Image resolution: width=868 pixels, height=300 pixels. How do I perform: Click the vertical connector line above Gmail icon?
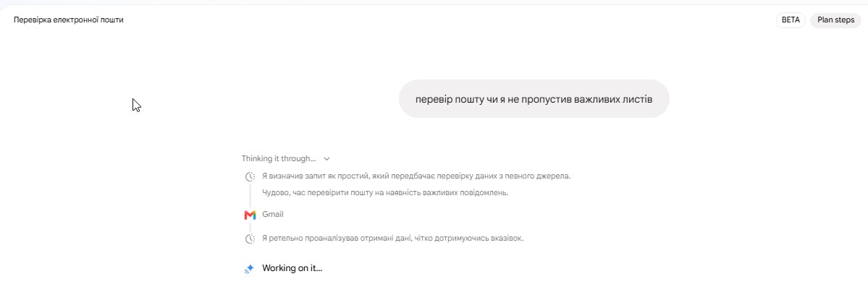pos(250,196)
